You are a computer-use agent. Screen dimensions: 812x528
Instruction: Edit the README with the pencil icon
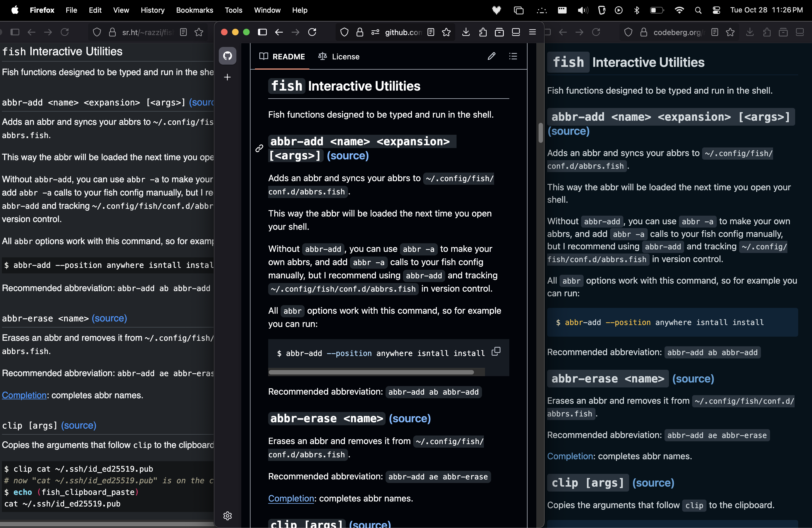pyautogui.click(x=491, y=56)
